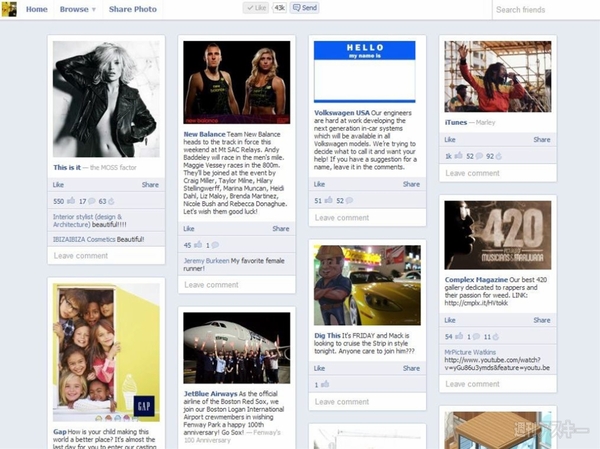This screenshot has width=600, height=449.
Task: Share the Complex Magazine post
Action: click(542, 320)
